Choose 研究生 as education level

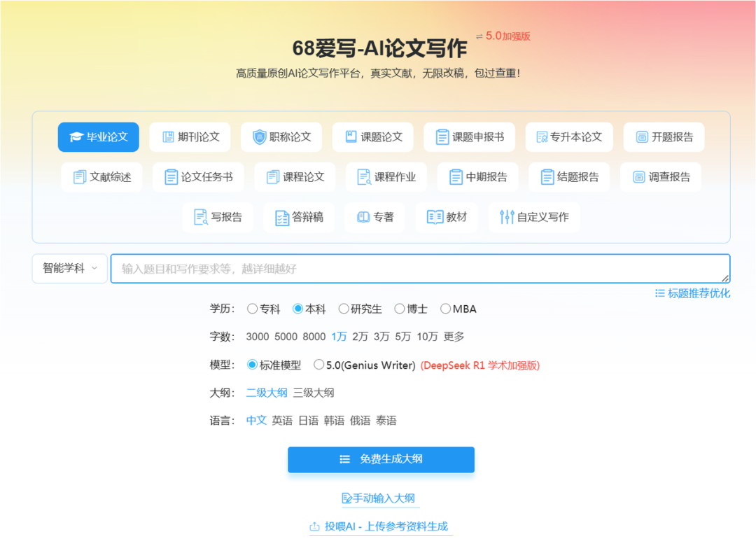click(343, 309)
